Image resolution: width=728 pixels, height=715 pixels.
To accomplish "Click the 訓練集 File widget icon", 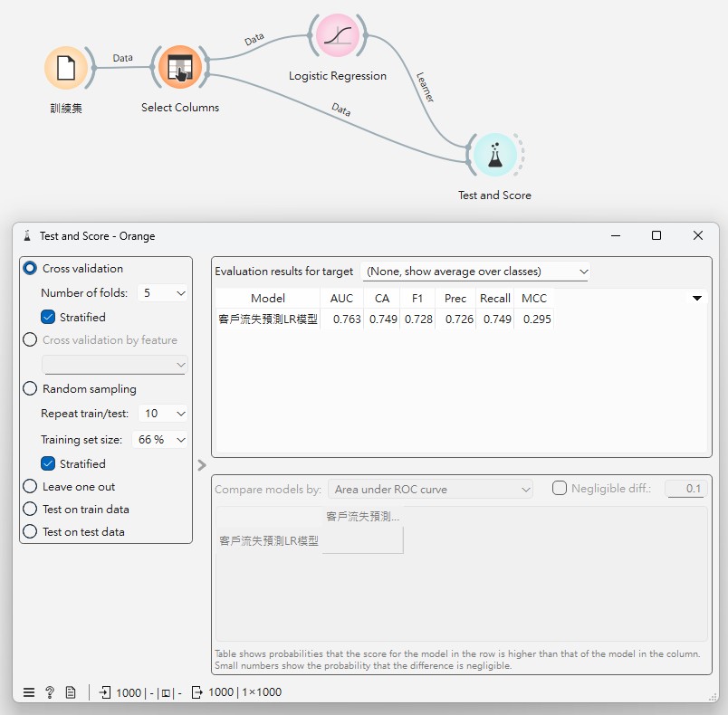I will [x=65, y=69].
